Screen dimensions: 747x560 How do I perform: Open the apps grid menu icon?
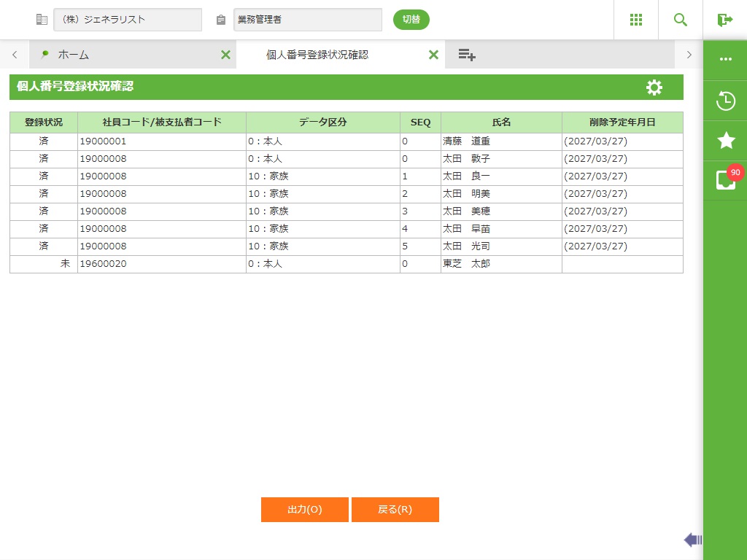tap(636, 20)
